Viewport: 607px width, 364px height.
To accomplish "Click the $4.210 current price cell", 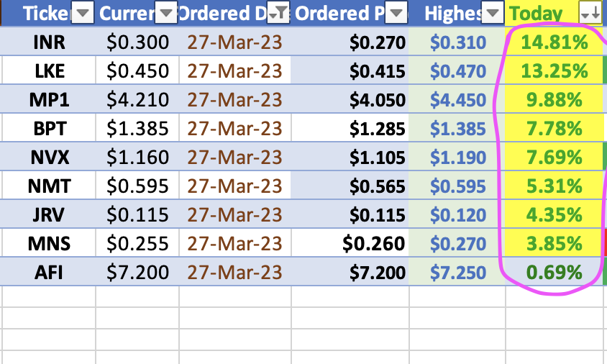I will (x=137, y=99).
